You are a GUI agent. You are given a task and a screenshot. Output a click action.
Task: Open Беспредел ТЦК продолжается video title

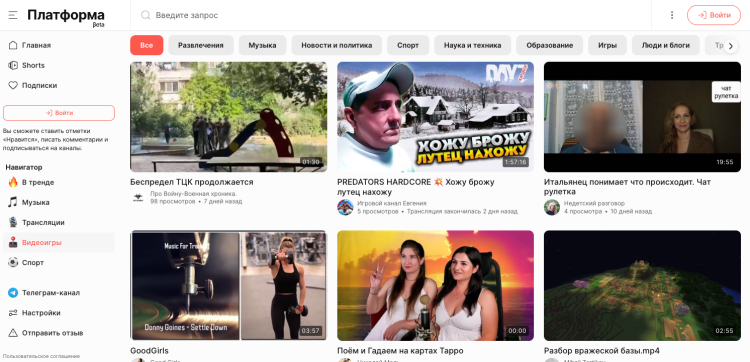192,182
